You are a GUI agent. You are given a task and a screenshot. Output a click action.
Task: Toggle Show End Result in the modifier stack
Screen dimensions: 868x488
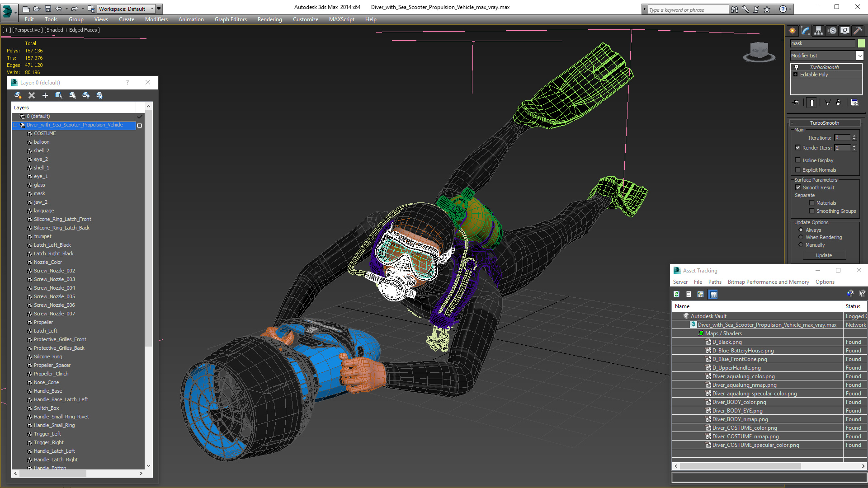(812, 103)
